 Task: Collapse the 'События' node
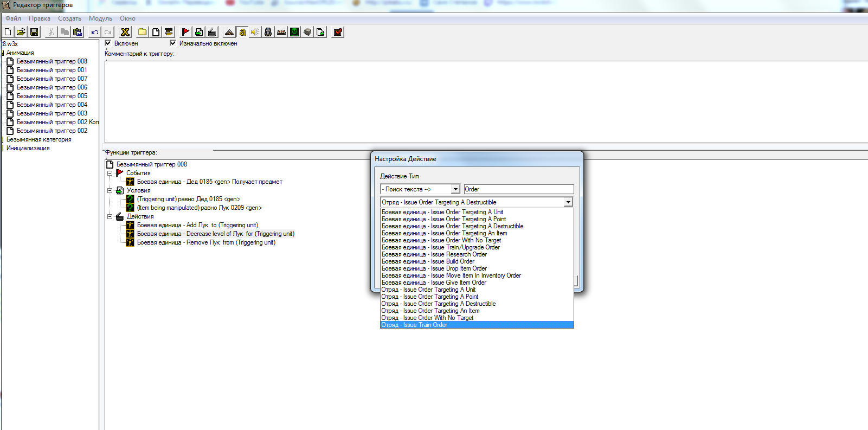click(x=110, y=173)
